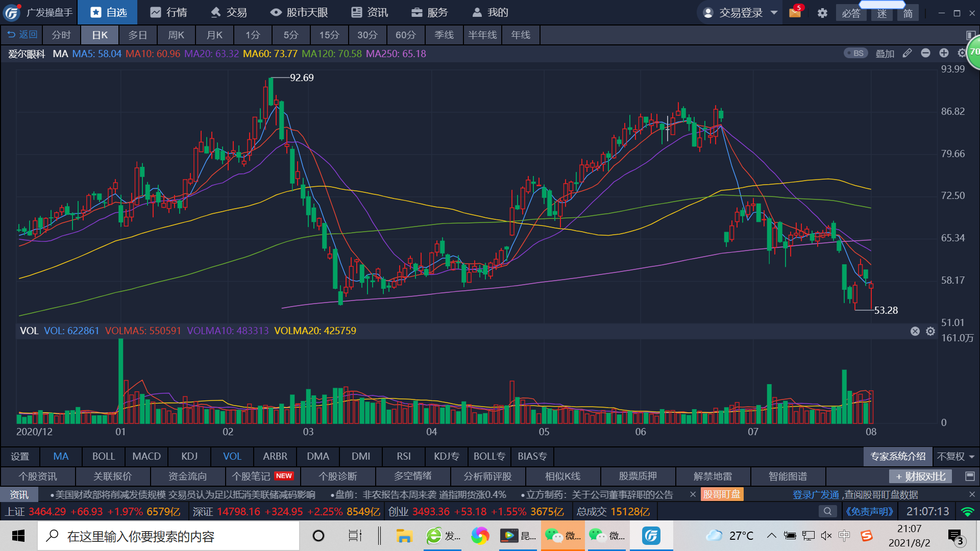
Task: Toggle the BS signal switch
Action: pos(855,53)
